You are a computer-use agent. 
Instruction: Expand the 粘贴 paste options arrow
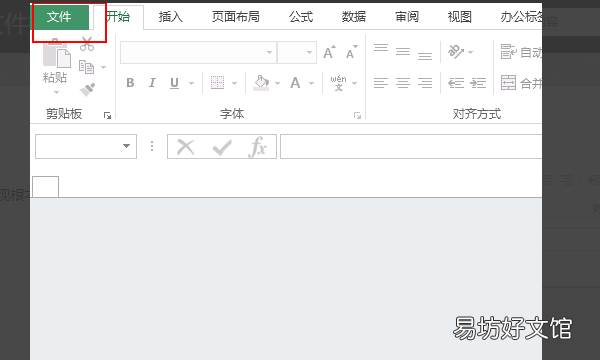click(x=56, y=92)
